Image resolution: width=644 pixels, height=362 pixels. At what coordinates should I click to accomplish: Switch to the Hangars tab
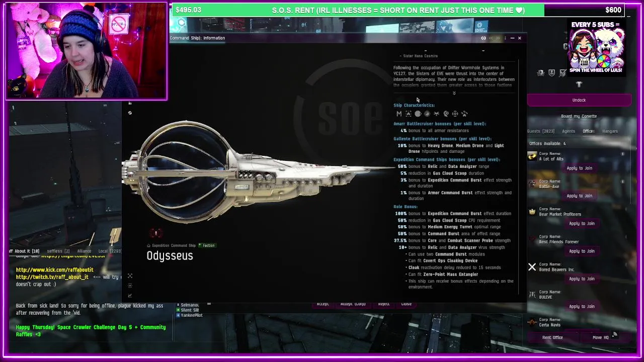click(610, 131)
